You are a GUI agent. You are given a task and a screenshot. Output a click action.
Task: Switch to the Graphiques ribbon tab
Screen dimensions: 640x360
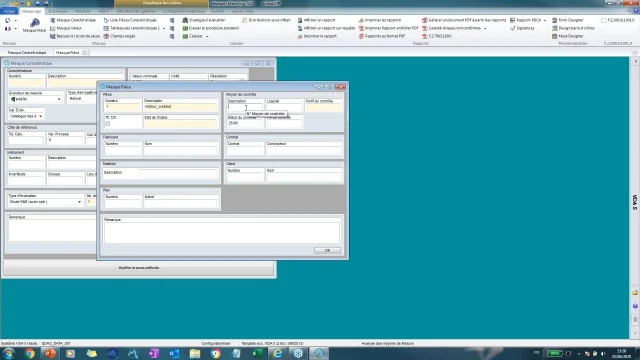pos(58,11)
